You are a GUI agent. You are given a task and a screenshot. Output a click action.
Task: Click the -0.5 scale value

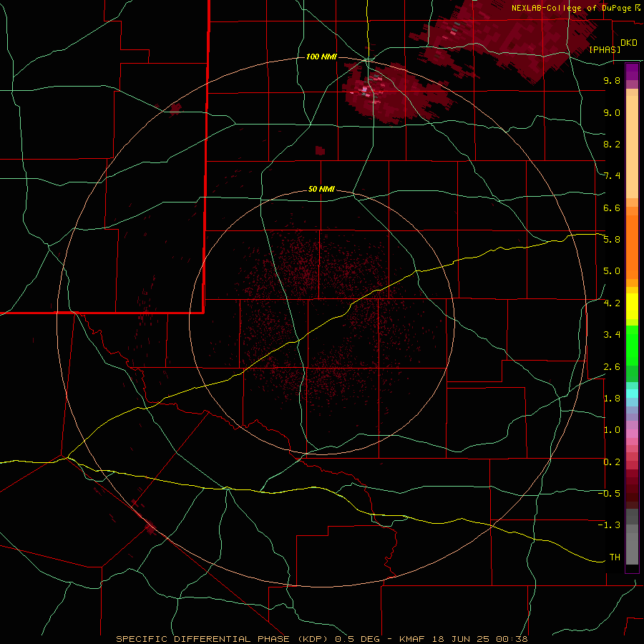click(609, 494)
